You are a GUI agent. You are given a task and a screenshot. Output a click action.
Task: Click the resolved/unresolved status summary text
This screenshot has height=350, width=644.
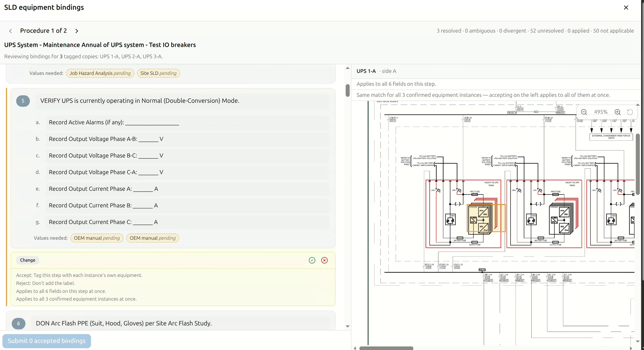click(535, 31)
